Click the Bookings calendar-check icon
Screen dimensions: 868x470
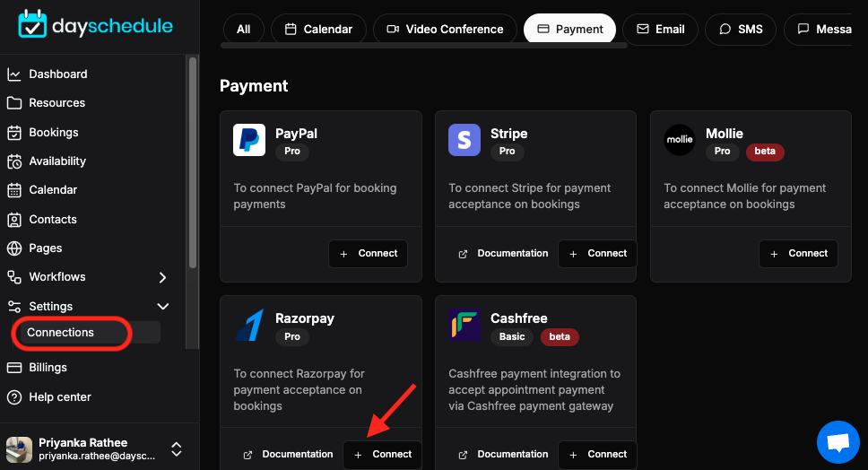tap(13, 133)
